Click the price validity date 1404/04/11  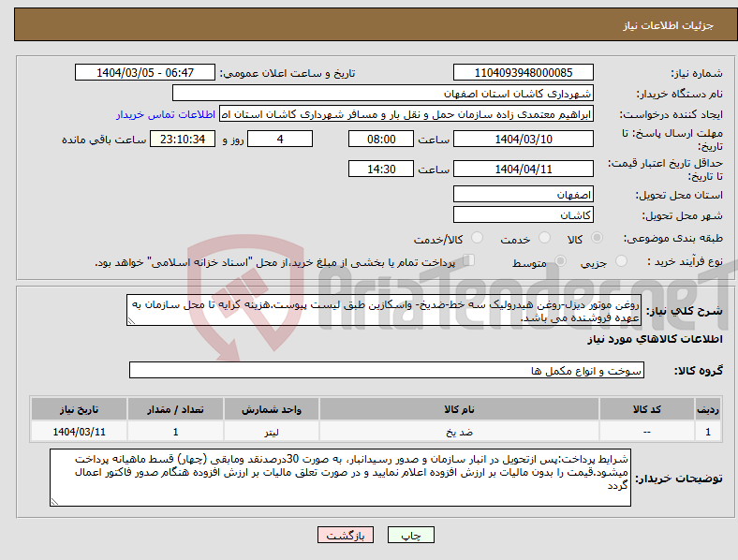[524, 169]
